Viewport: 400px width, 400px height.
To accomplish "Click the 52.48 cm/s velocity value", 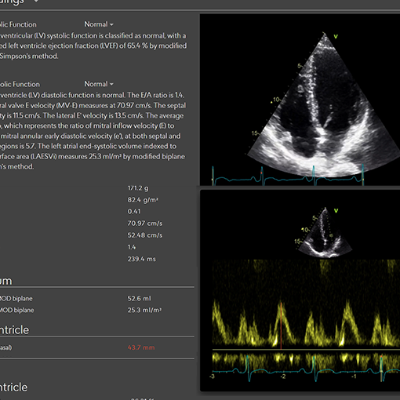I will (x=145, y=235).
